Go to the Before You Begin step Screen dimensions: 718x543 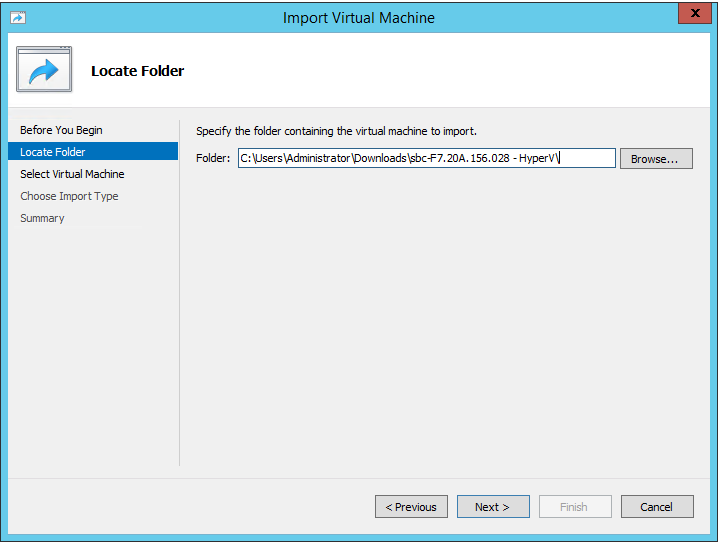[61, 130]
